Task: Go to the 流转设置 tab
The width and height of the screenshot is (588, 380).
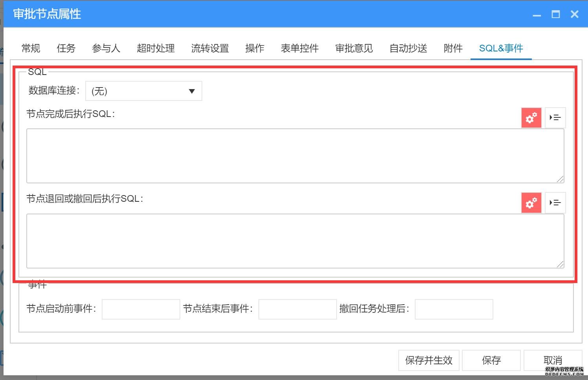Action: (x=210, y=48)
